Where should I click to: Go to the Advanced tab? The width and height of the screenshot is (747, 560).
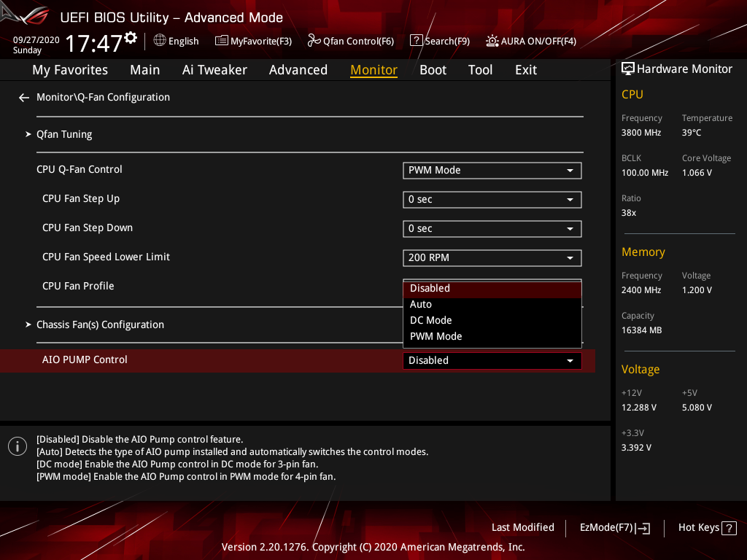[298, 70]
